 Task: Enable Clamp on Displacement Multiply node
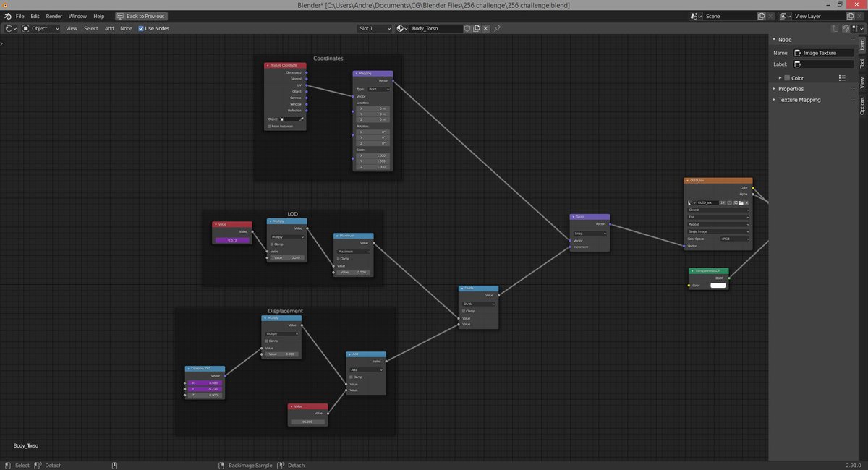click(x=266, y=341)
